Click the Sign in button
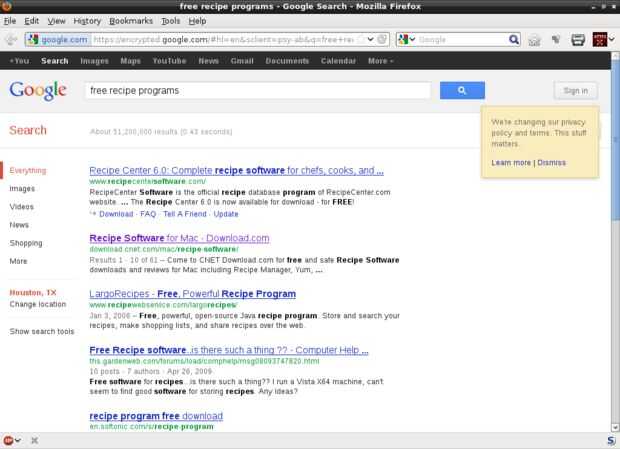Viewport: 620px width, 449px height. (576, 91)
